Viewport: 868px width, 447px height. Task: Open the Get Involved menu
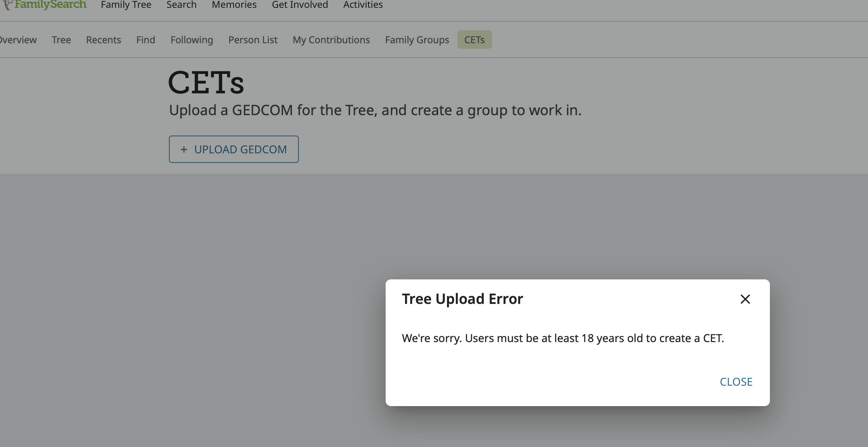click(300, 5)
